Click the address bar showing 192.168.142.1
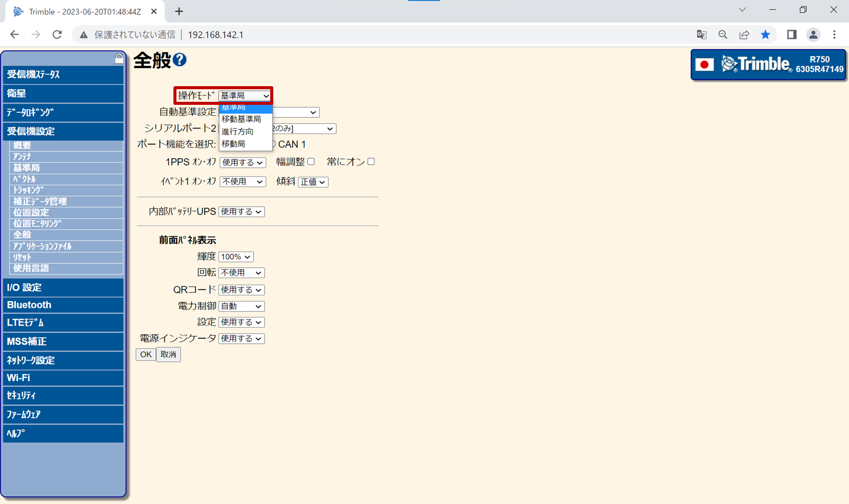 [353, 35]
